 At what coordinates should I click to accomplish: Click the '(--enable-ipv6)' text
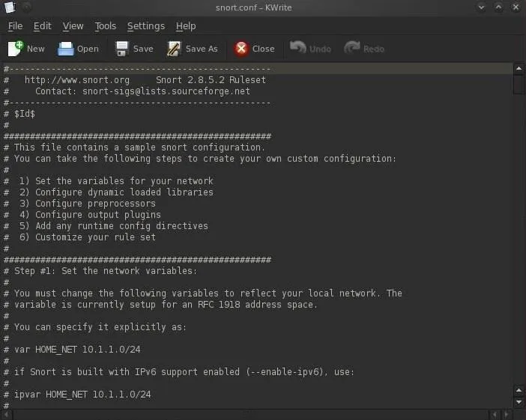(286, 372)
